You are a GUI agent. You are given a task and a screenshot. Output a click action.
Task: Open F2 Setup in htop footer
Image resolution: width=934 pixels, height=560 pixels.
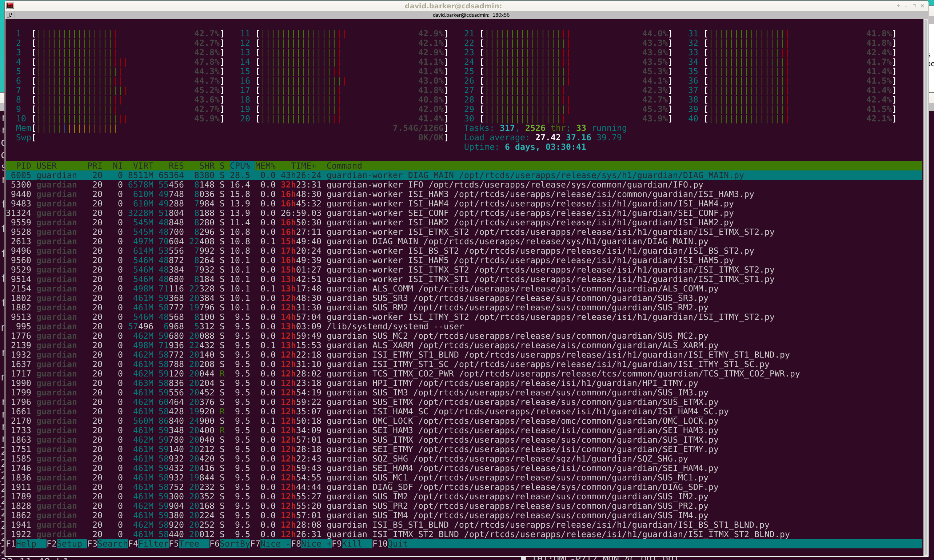click(x=67, y=544)
